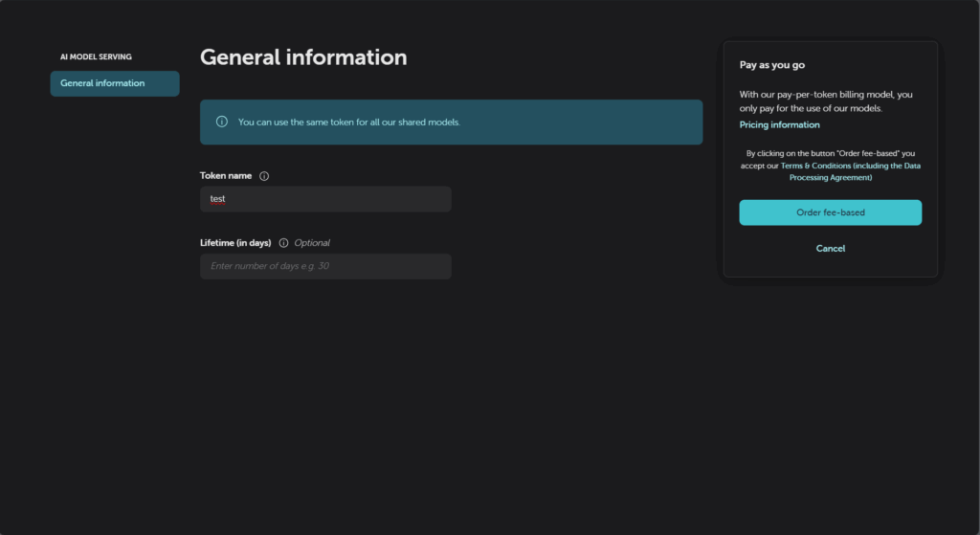Click the Pay as you go heading
Screen dimensions: 980x535
[x=771, y=66]
